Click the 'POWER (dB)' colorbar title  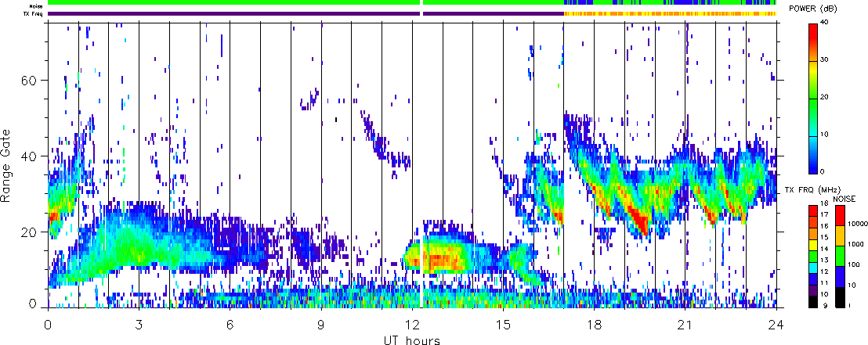[x=813, y=9]
